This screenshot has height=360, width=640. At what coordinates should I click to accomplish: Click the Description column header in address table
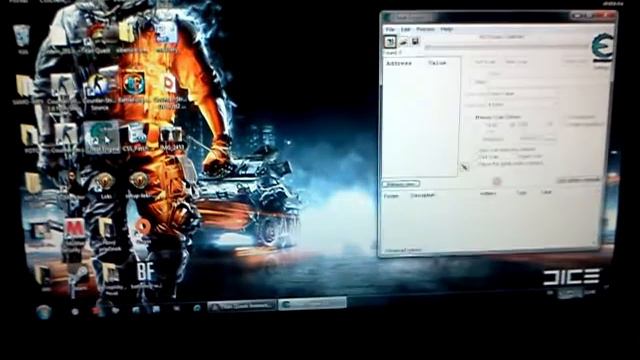pos(422,196)
